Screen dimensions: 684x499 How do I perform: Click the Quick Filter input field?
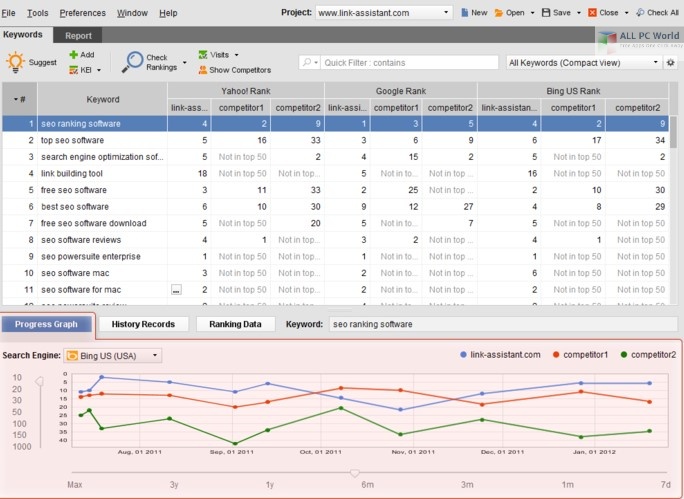click(x=409, y=62)
